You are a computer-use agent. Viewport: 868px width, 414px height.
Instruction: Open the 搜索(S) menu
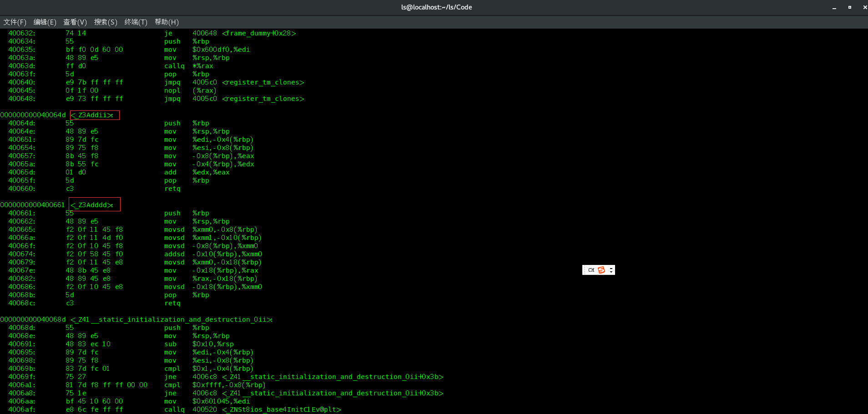106,22
